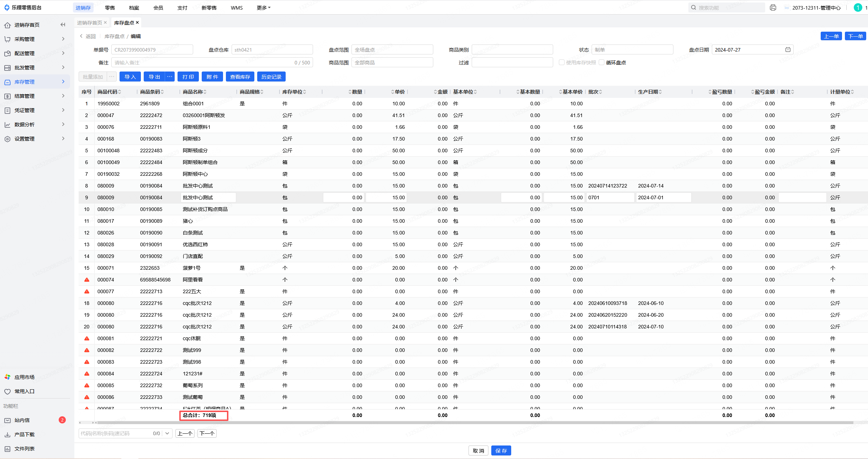
Task: Toggle the 使用库存快照 checkbox
Action: point(562,63)
